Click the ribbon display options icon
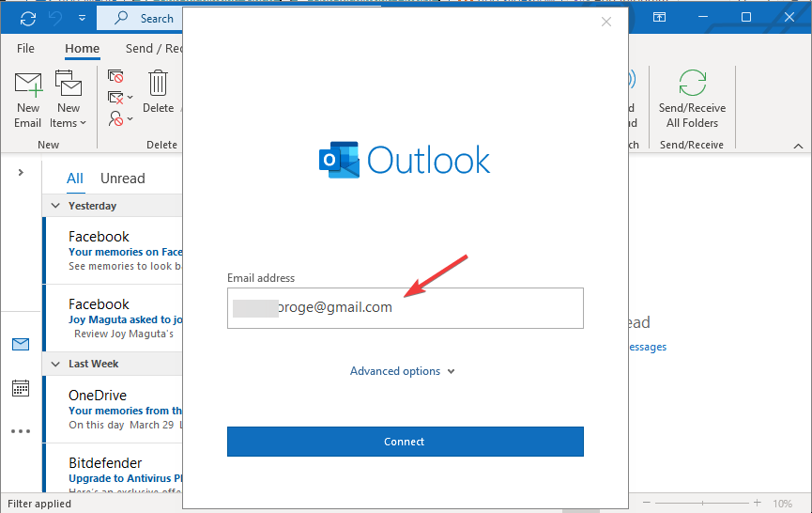Image resolution: width=812 pixels, height=513 pixels. pos(659,17)
